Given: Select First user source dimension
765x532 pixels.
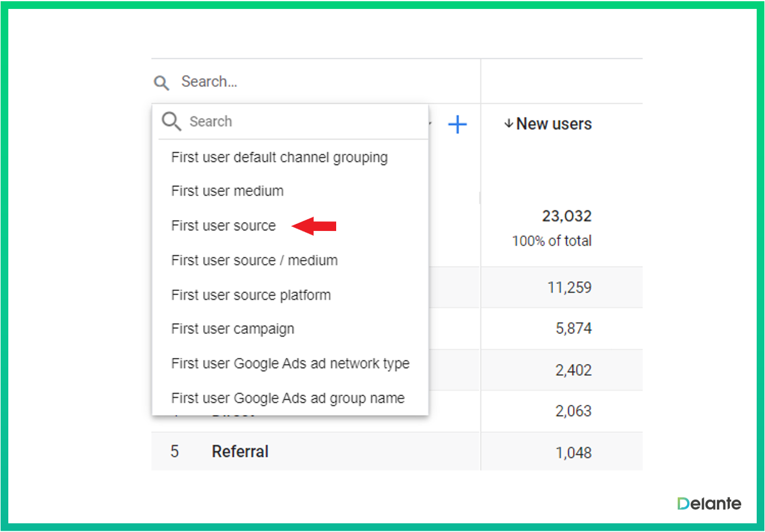Looking at the screenshot, I should click(x=223, y=226).
